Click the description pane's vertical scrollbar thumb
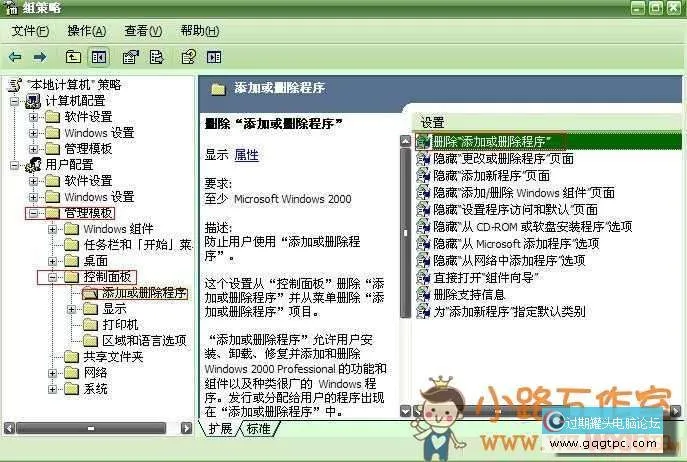The width and height of the screenshot is (687, 462). 405,233
